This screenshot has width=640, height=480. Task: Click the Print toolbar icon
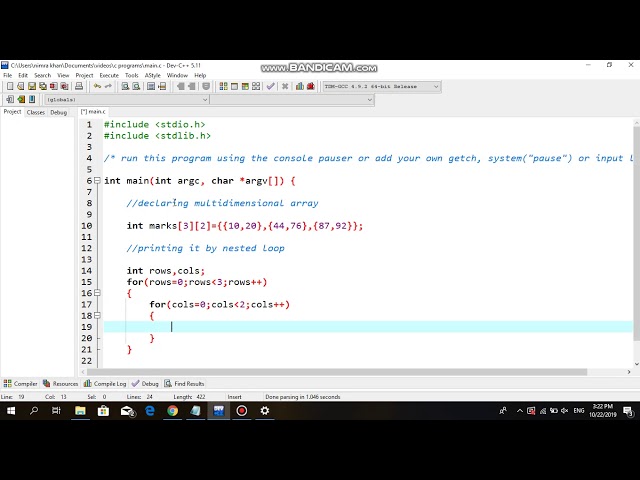pyautogui.click(x=79, y=86)
